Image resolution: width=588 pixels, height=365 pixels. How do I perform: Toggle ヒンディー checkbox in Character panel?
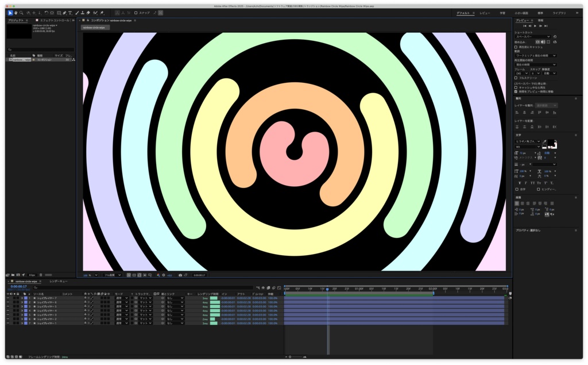[538, 189]
